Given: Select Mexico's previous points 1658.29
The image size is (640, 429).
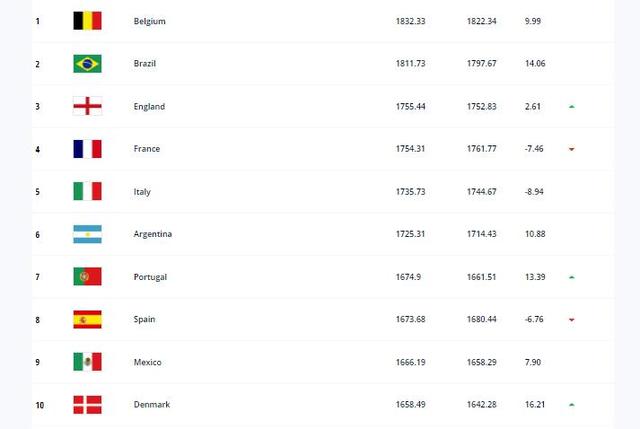Looking at the screenshot, I should [x=482, y=362].
